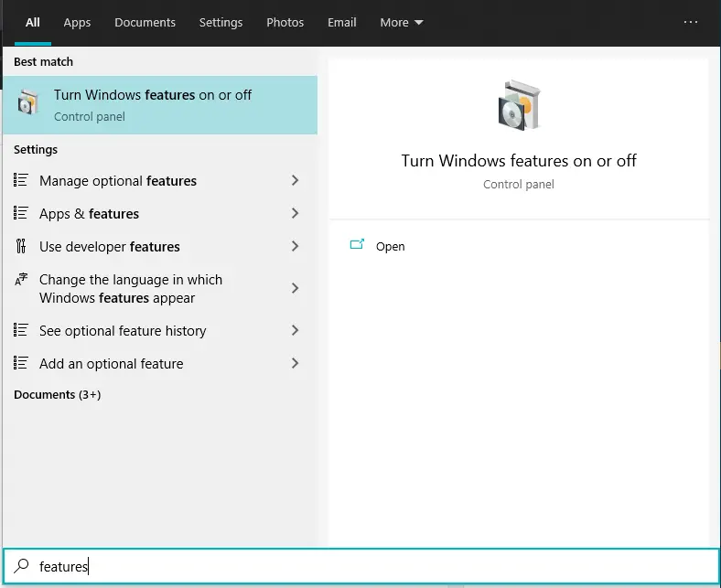This screenshot has width=721, height=588.
Task: Click the large Windows features icon in preview pane
Action: [518, 106]
